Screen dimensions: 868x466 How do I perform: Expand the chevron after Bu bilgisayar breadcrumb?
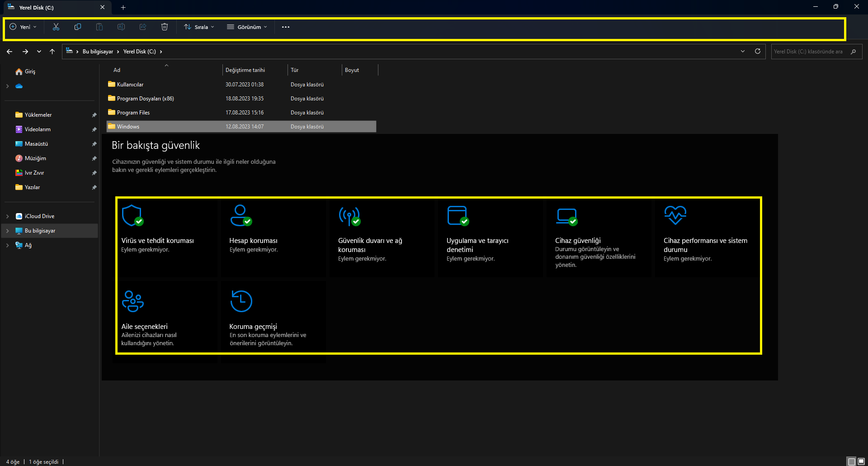coord(118,52)
